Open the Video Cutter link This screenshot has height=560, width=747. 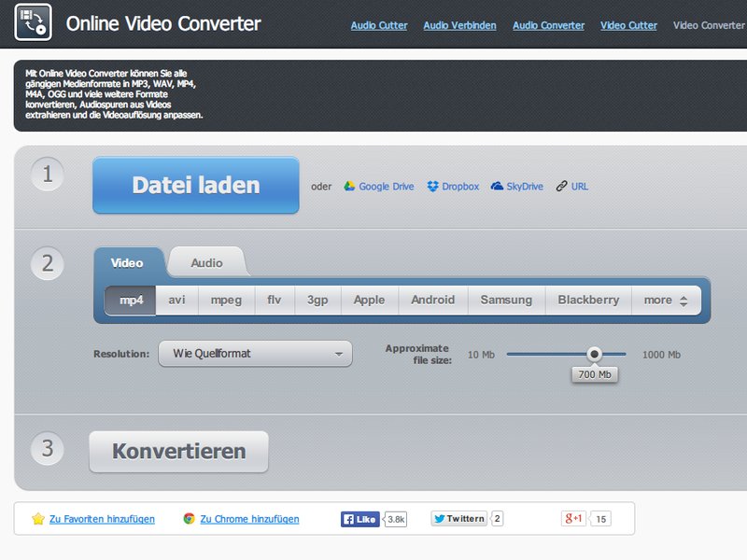click(x=628, y=26)
